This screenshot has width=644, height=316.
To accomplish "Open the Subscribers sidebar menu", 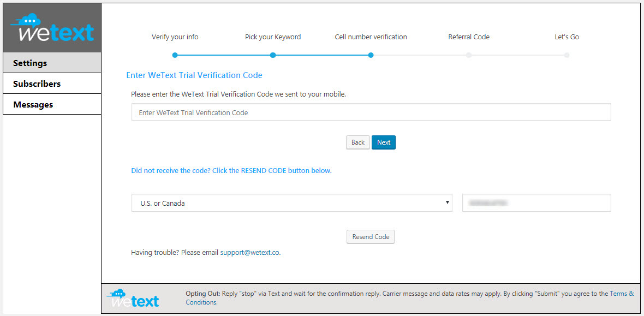I will (52, 84).
